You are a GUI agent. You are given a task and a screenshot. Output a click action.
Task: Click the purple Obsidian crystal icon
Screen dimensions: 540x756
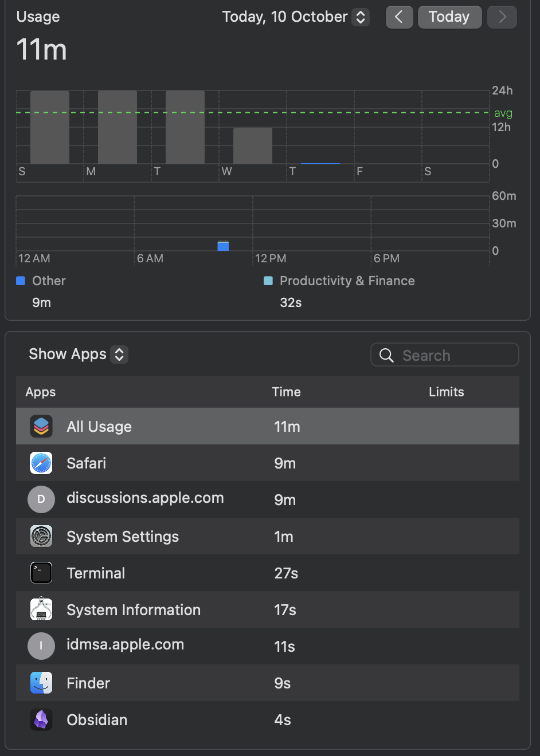41,719
